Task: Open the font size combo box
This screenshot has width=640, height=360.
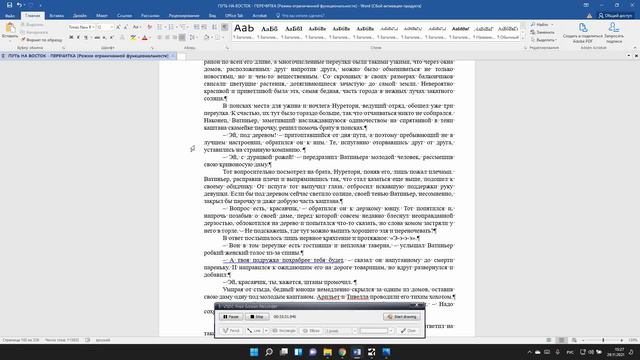Action: 105,27
